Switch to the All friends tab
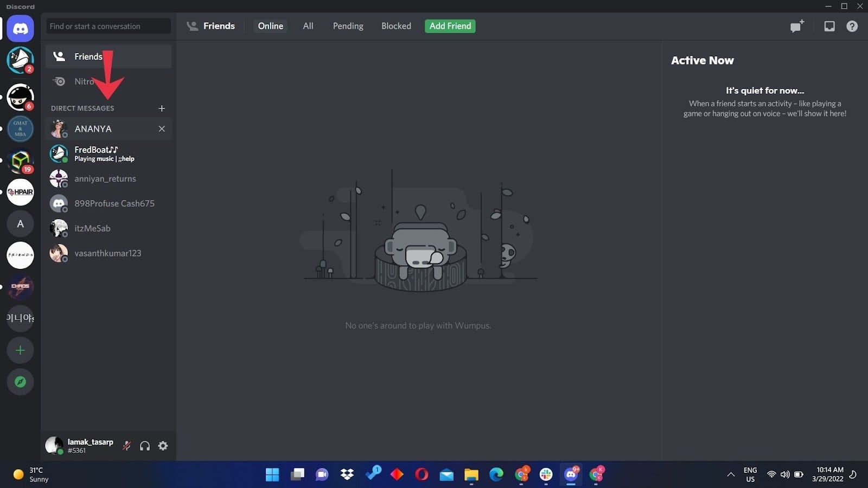 pos(308,26)
